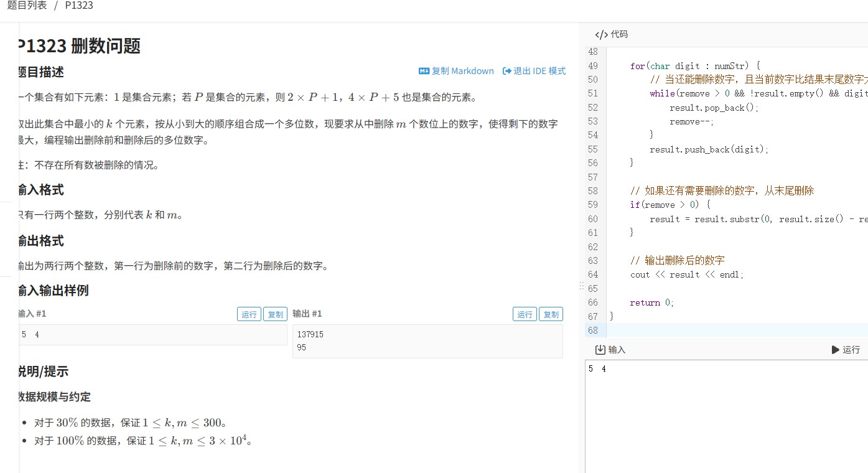Screen dimensions: 868x473
Task: Click comment '// 如果还有需要删除的数字，从末尾删除'
Action: [x=722, y=190]
